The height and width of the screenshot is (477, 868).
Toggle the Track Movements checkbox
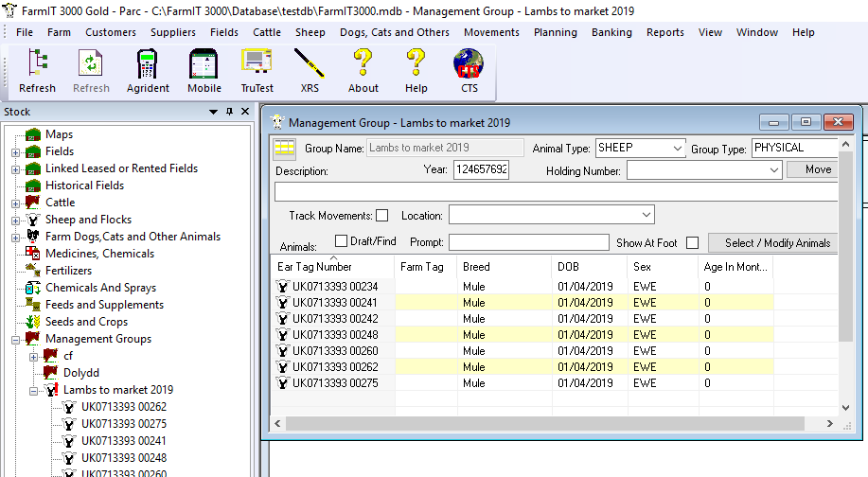point(382,215)
